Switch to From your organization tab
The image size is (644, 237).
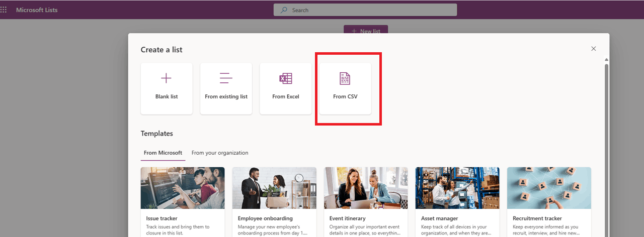tap(220, 153)
